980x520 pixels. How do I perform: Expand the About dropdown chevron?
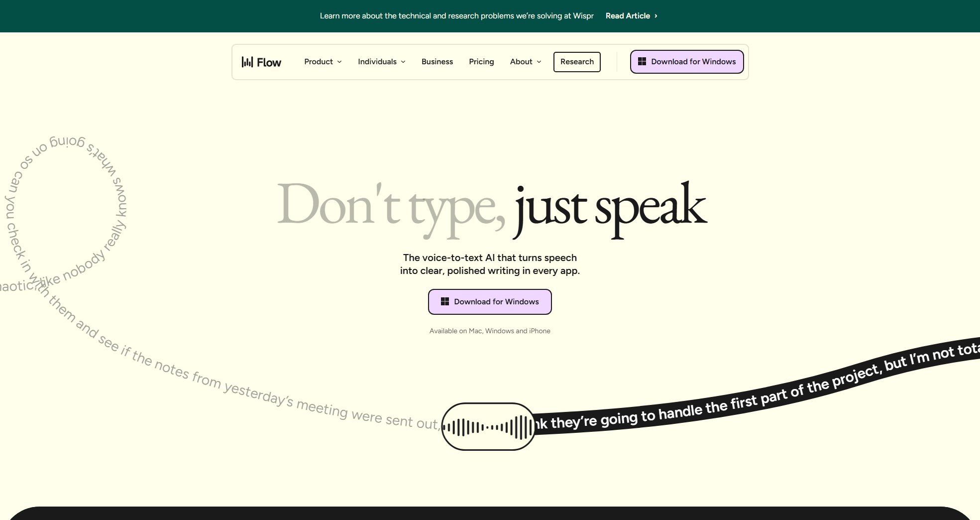pos(539,62)
